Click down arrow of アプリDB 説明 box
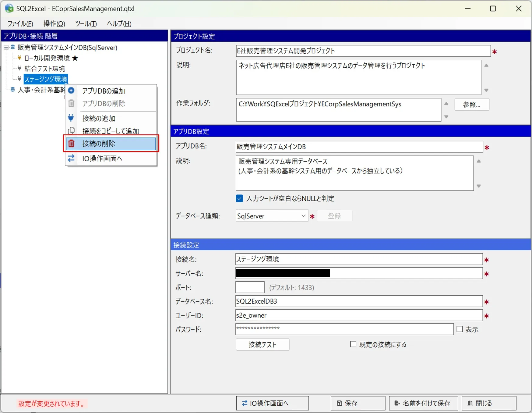 coord(479,186)
